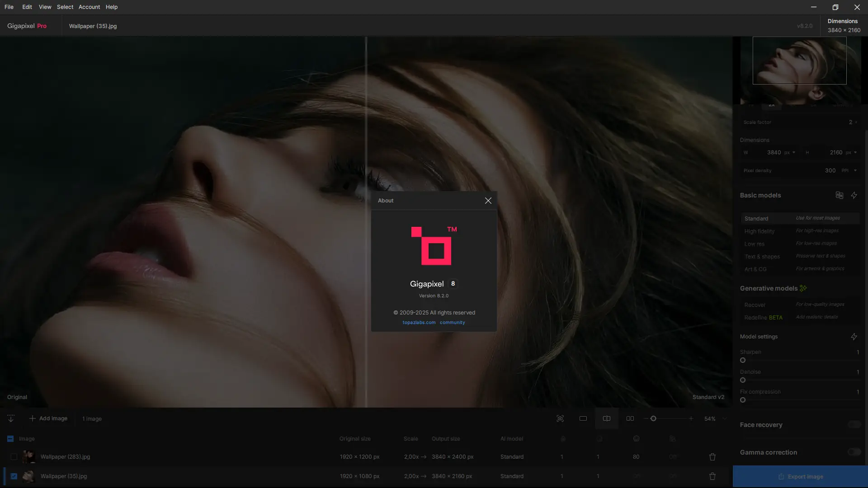Switch to single image view
This screenshot has width=868, height=488.
click(583, 418)
